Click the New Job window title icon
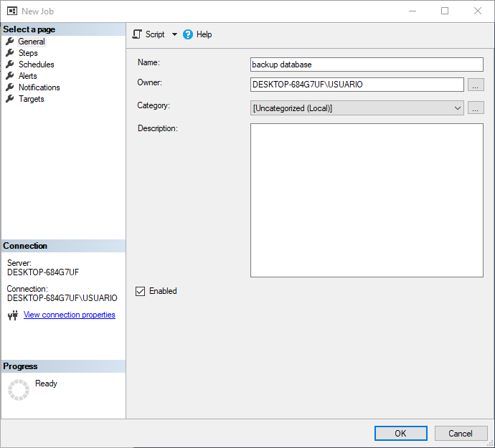 point(12,11)
